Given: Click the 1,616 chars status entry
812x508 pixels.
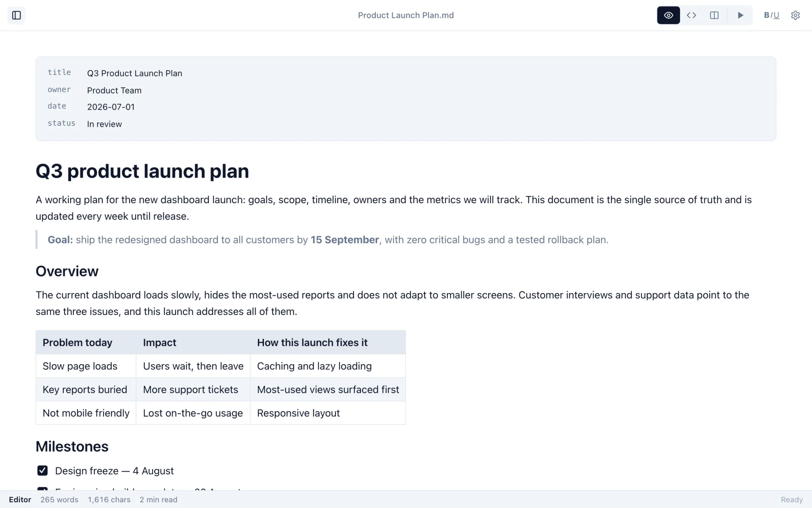Looking at the screenshot, I should (109, 499).
